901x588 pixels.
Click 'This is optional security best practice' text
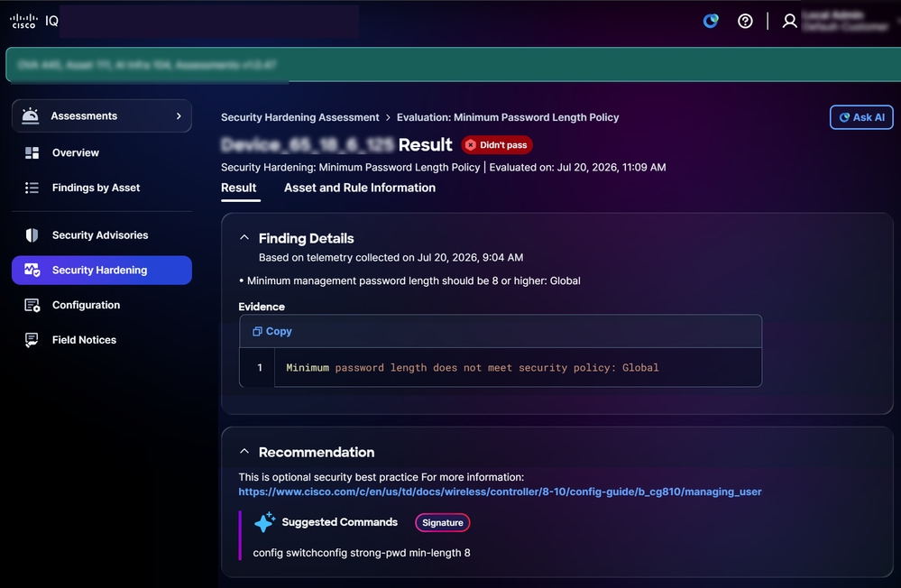[381, 477]
